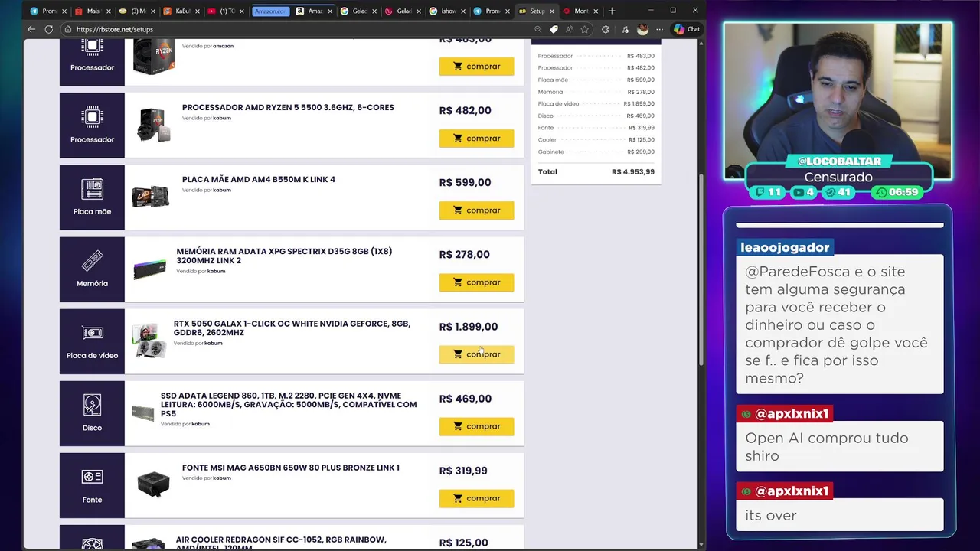980x551 pixels.
Task: Open a new browser tab with plus icon
Action: pos(611,11)
